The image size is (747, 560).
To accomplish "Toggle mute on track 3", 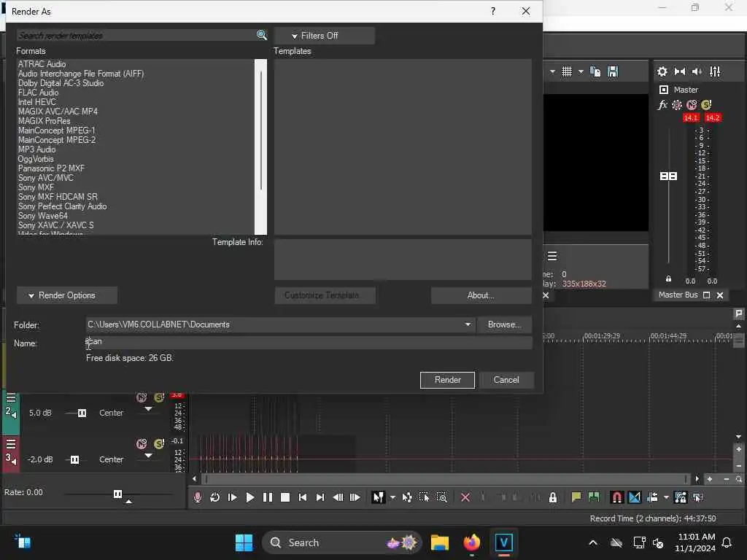I will tap(142, 444).
